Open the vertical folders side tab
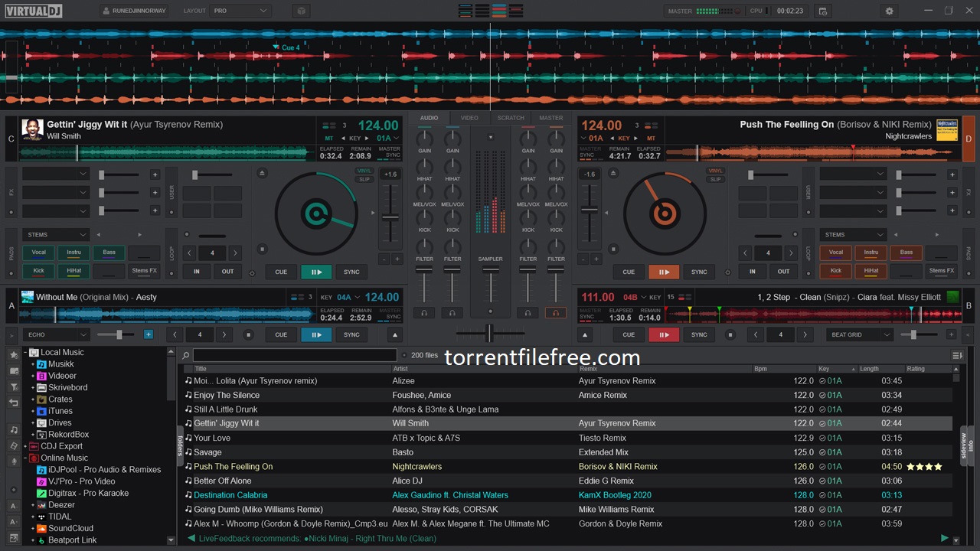The height and width of the screenshot is (551, 980). click(x=181, y=446)
